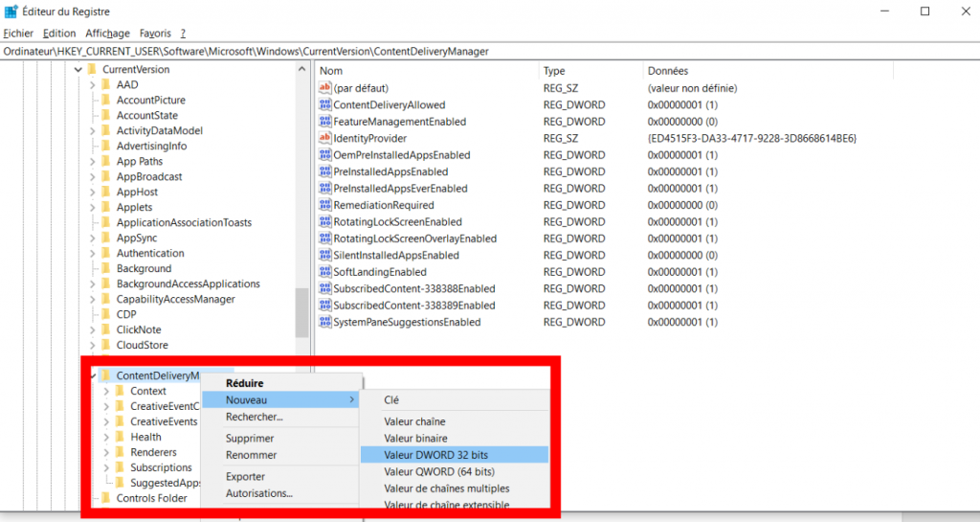980x522 pixels.
Task: Click Exporter in the context menu
Action: click(245, 476)
